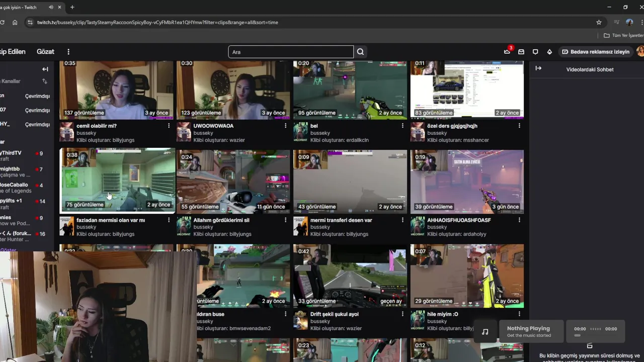Open the "hile miyim :O" clip title
The image size is (644, 362).
coord(443,314)
